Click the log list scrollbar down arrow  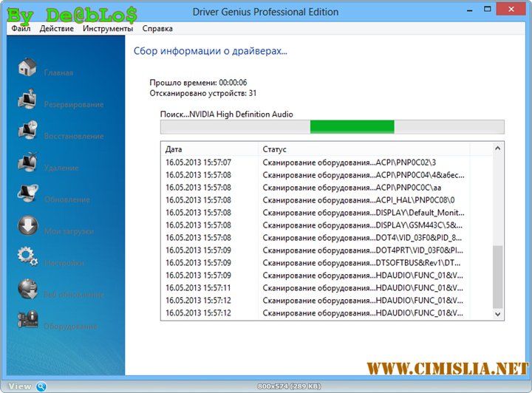[497, 314]
